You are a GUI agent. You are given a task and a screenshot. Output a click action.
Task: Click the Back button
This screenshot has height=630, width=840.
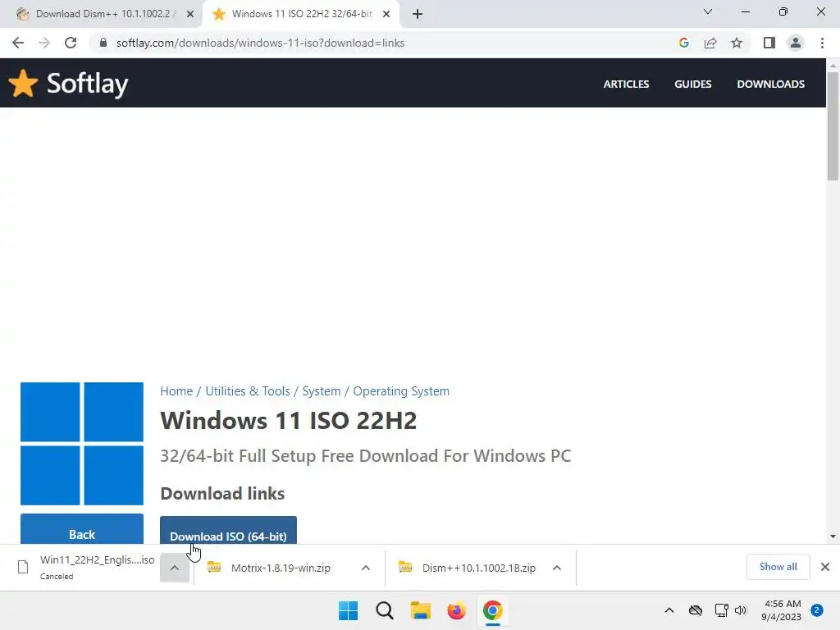tap(82, 529)
